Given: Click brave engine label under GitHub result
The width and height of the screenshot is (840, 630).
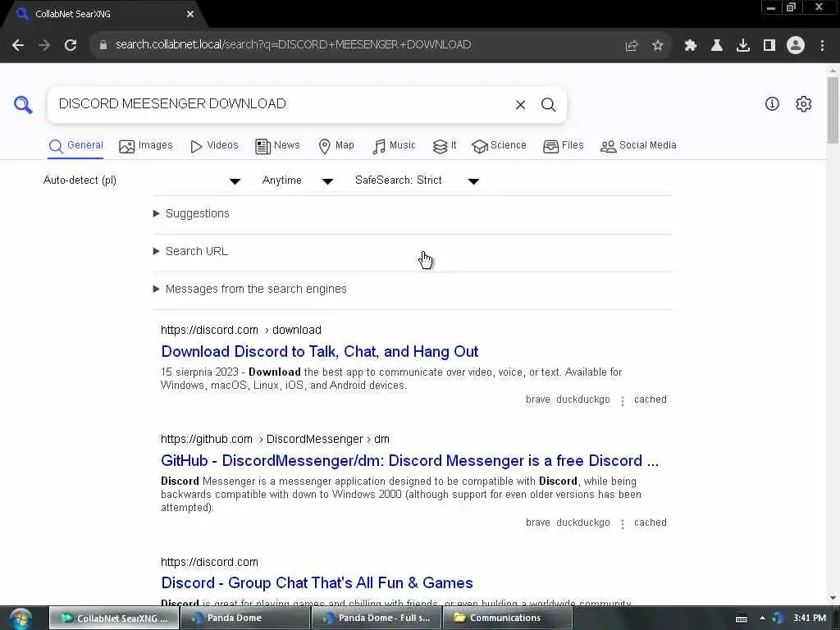Looking at the screenshot, I should point(537,523).
